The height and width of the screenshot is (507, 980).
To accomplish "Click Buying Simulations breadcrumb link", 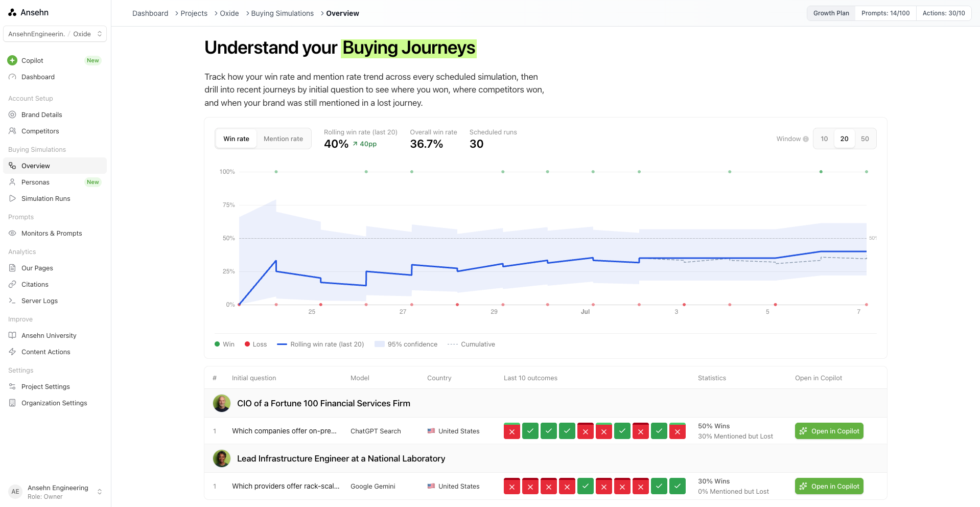I will pyautogui.click(x=283, y=13).
